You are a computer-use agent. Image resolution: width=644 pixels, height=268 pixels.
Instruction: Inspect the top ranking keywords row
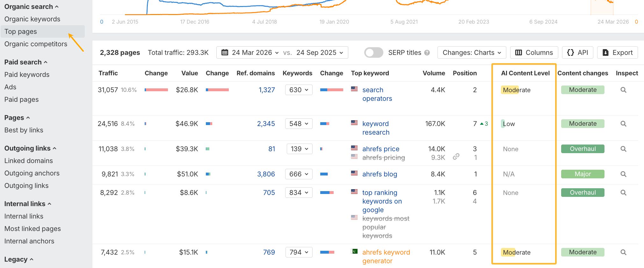(623, 193)
